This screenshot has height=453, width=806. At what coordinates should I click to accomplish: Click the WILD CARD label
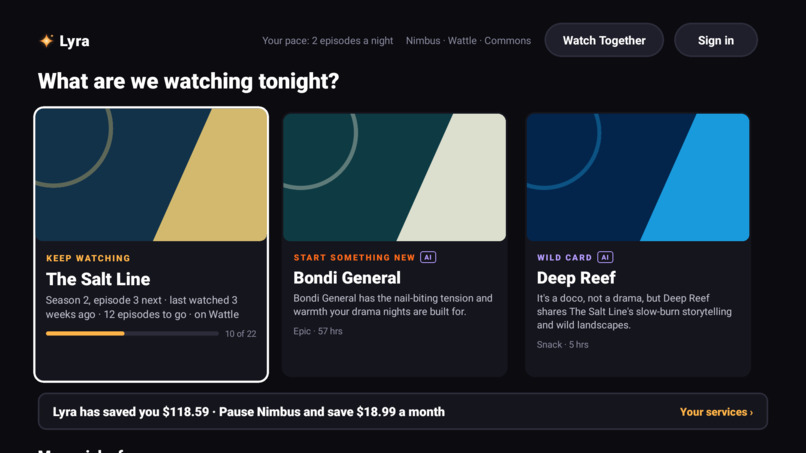tap(564, 258)
